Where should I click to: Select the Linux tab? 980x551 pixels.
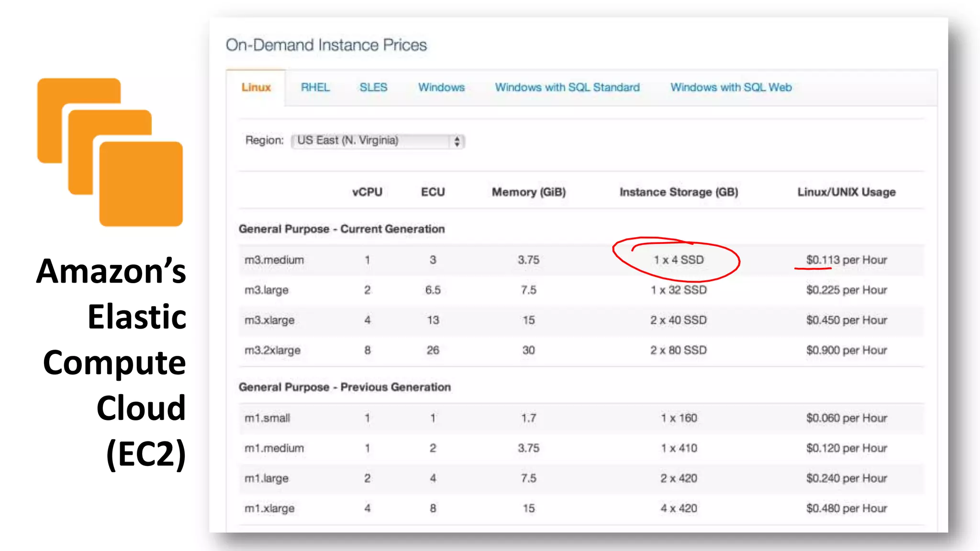pyautogui.click(x=256, y=88)
